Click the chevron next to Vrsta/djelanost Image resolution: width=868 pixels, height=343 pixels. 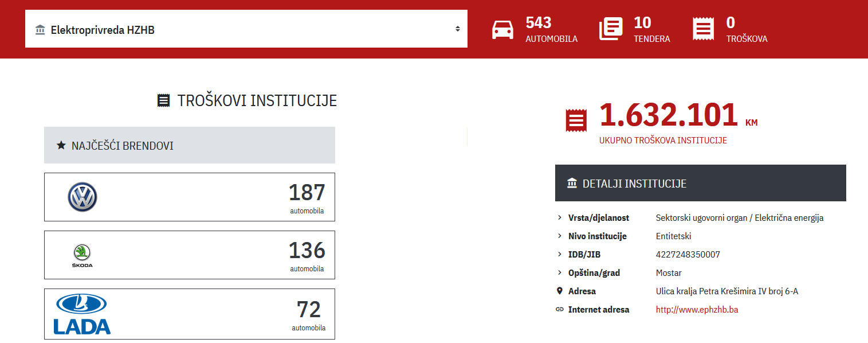pyautogui.click(x=559, y=218)
